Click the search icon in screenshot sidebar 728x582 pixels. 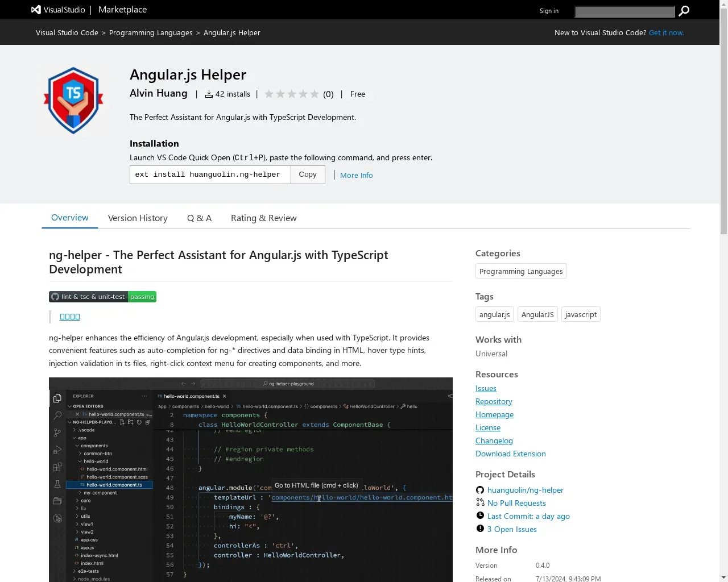[x=57, y=415]
